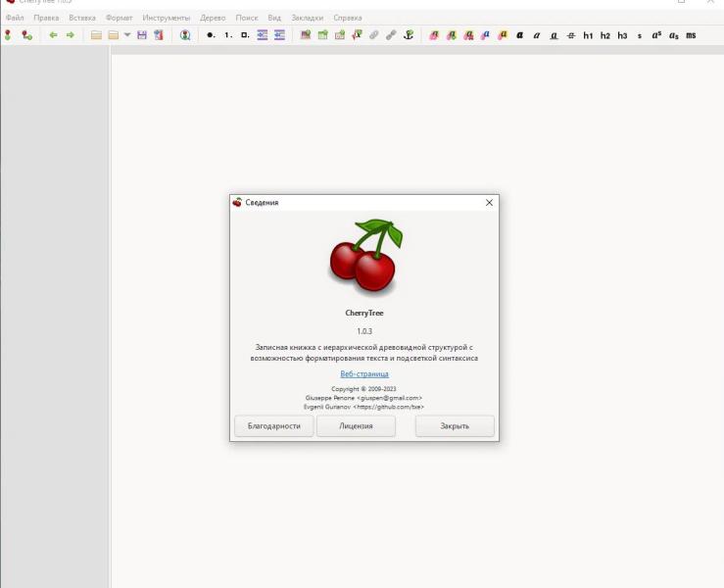Image resolution: width=724 pixels, height=588 pixels.
Task: Toggle underline text formatting
Action: [554, 35]
